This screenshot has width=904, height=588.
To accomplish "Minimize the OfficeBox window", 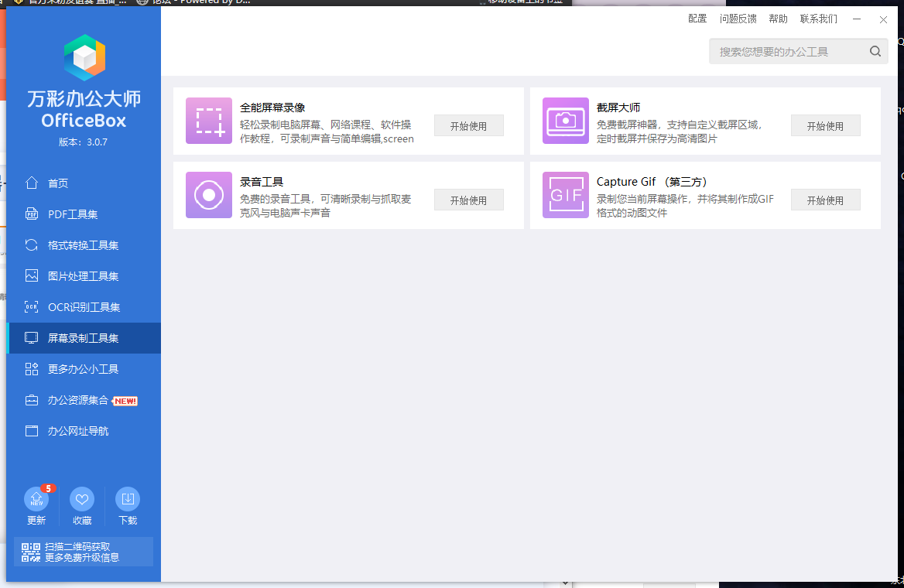I will 857,19.
